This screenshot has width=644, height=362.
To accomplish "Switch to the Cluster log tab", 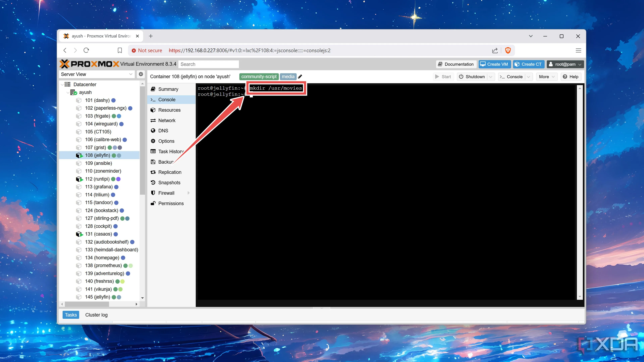I will [x=96, y=315].
